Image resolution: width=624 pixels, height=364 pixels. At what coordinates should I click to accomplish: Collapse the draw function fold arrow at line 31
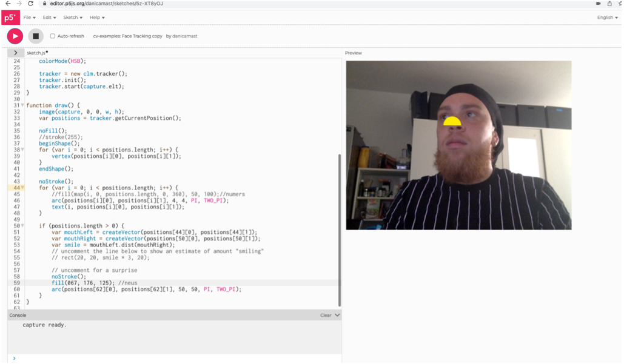22,105
